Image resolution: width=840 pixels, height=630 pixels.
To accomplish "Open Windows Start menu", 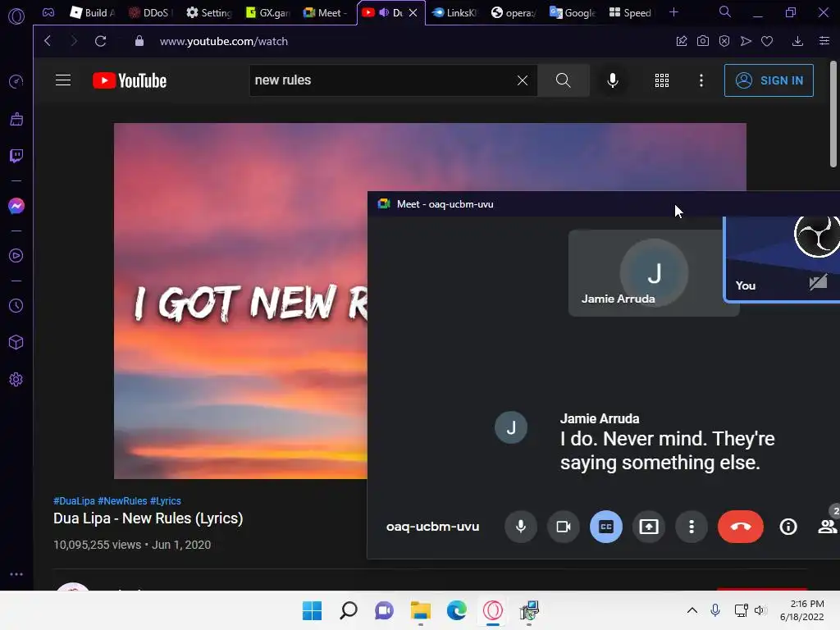I will coord(313,610).
